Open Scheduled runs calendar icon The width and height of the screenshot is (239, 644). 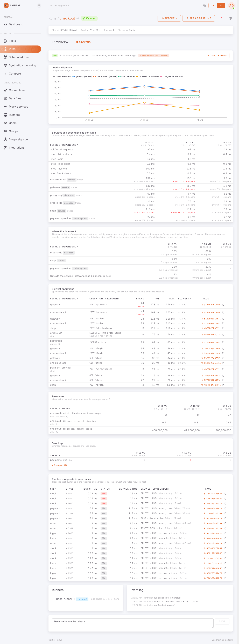point(5,57)
